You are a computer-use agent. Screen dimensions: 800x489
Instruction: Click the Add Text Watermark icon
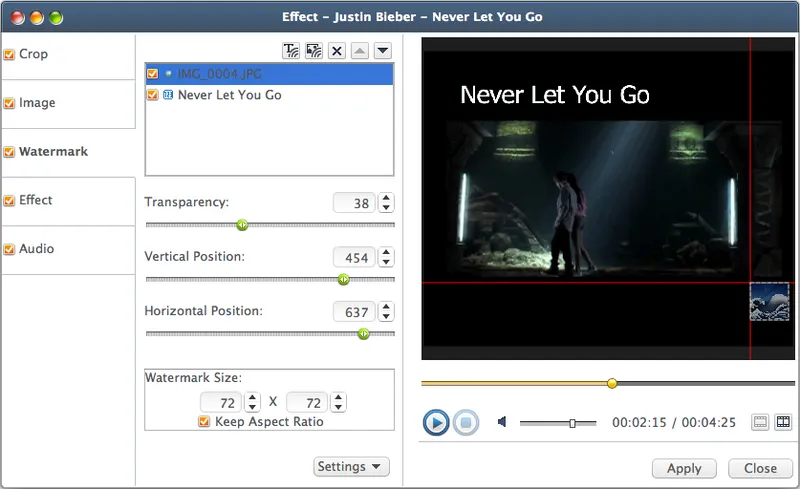click(x=291, y=51)
